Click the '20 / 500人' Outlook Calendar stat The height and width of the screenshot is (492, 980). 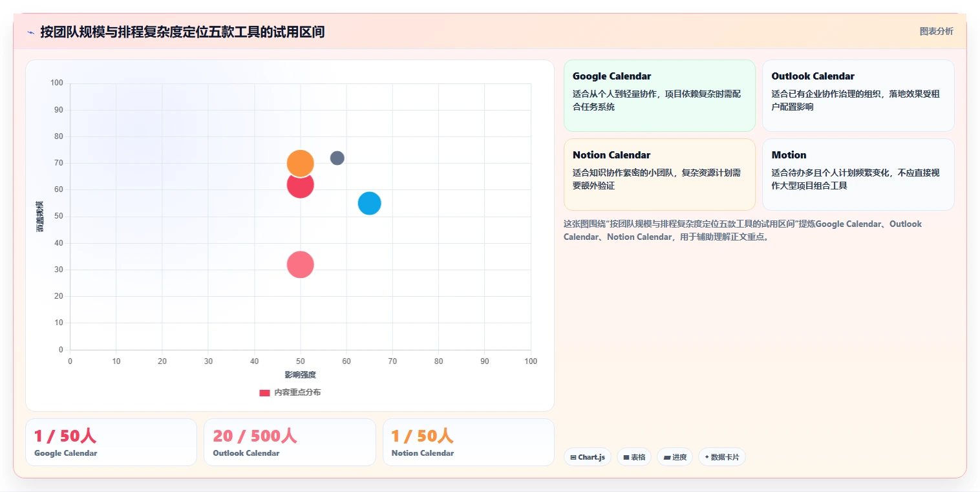[x=255, y=436]
